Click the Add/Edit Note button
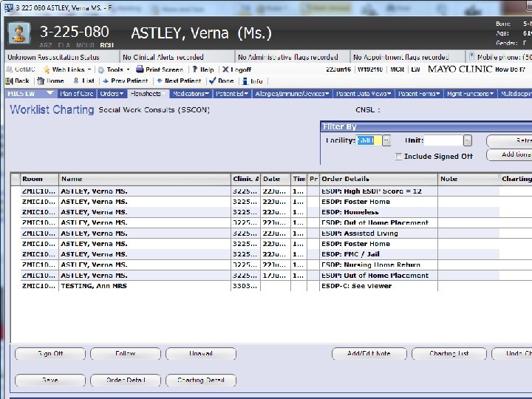Image resolution: width=532 pixels, height=399 pixels. [x=369, y=354]
